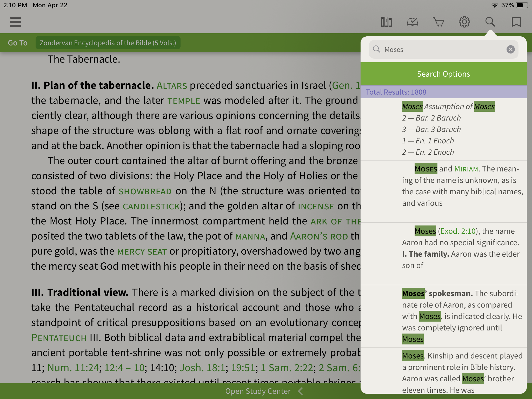Open the settings gear
Image resolution: width=532 pixels, height=399 pixels.
pos(464,22)
